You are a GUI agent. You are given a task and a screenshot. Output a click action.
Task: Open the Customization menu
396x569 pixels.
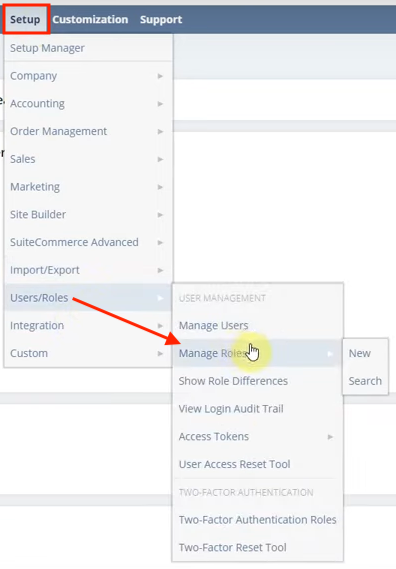[x=90, y=20]
